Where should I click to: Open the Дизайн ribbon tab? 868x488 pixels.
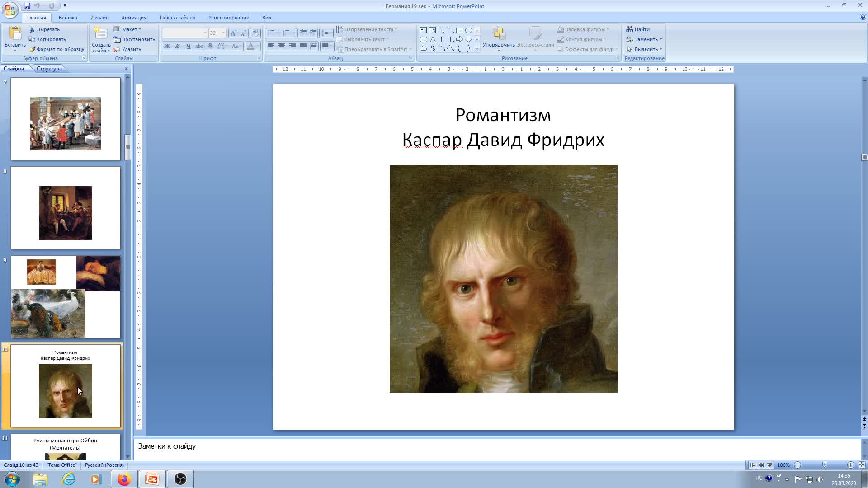(99, 18)
